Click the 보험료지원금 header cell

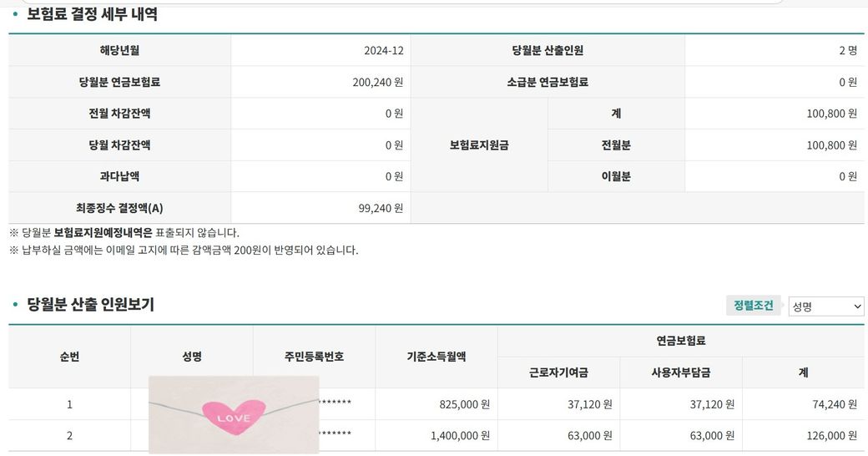click(479, 145)
